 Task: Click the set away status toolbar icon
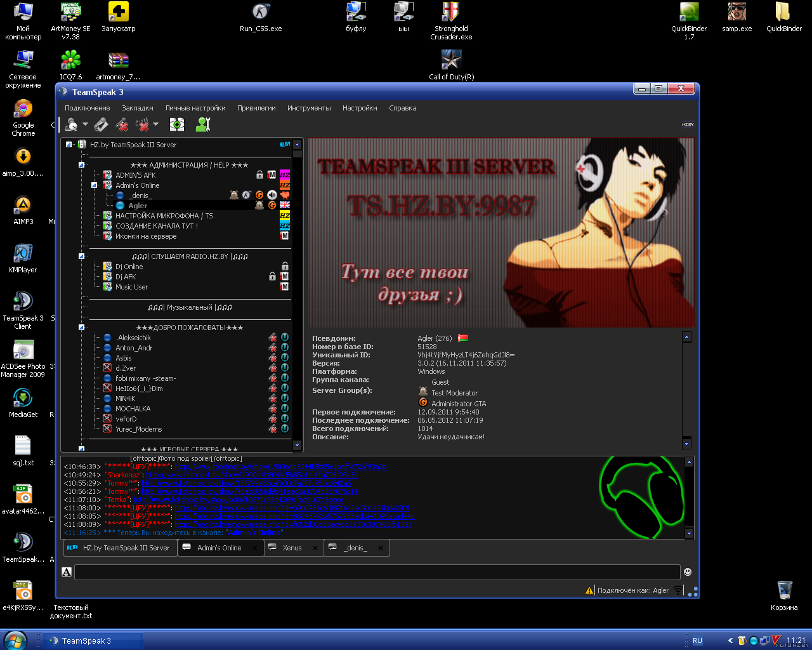[72, 124]
